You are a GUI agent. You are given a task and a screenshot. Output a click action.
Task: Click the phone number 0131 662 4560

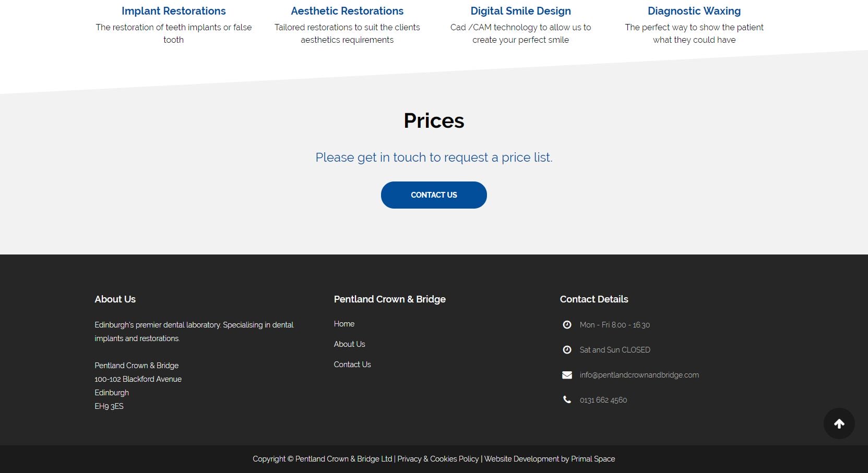pyautogui.click(x=603, y=400)
